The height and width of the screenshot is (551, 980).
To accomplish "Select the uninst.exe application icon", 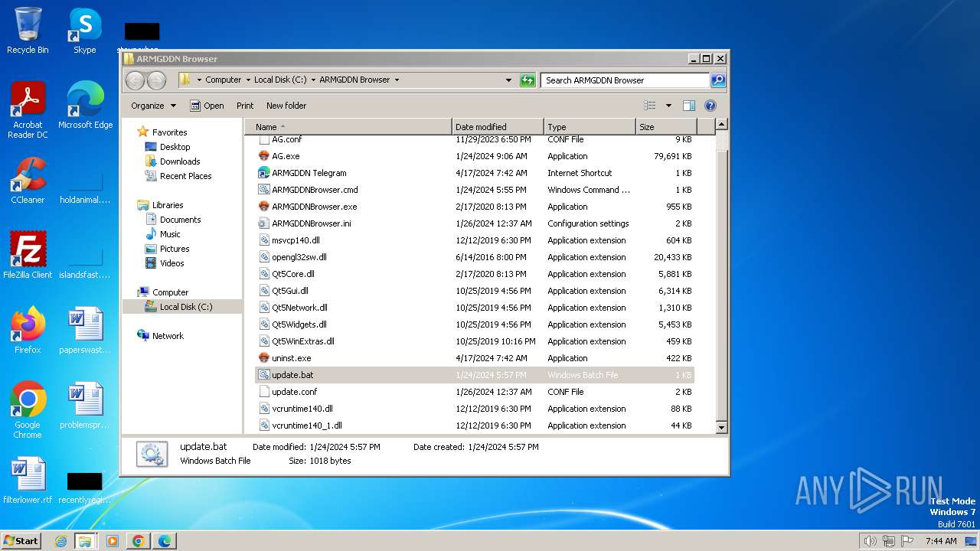I will pyautogui.click(x=264, y=358).
